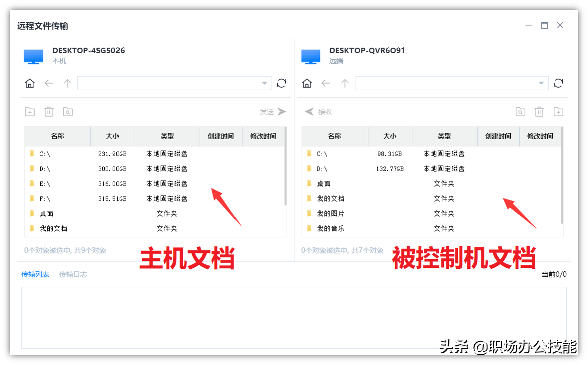Create new folder in remote pane

pos(559,112)
